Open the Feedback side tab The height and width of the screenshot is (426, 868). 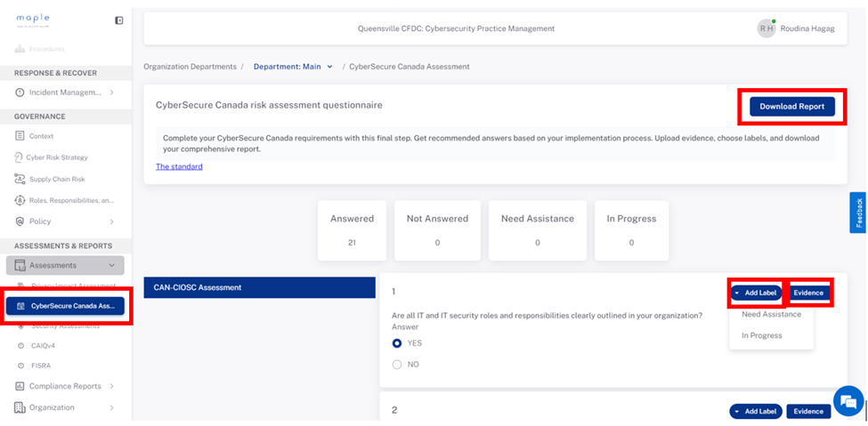pyautogui.click(x=858, y=213)
